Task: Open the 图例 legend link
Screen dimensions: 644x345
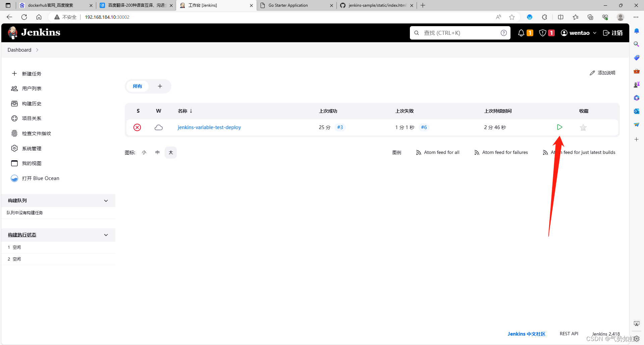Action: [x=397, y=153]
